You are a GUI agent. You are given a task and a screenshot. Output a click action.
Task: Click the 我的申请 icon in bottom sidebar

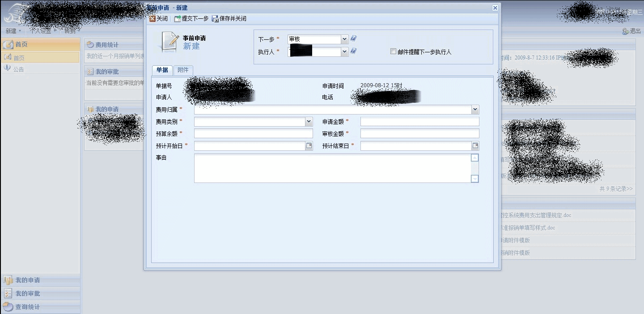tap(8, 280)
